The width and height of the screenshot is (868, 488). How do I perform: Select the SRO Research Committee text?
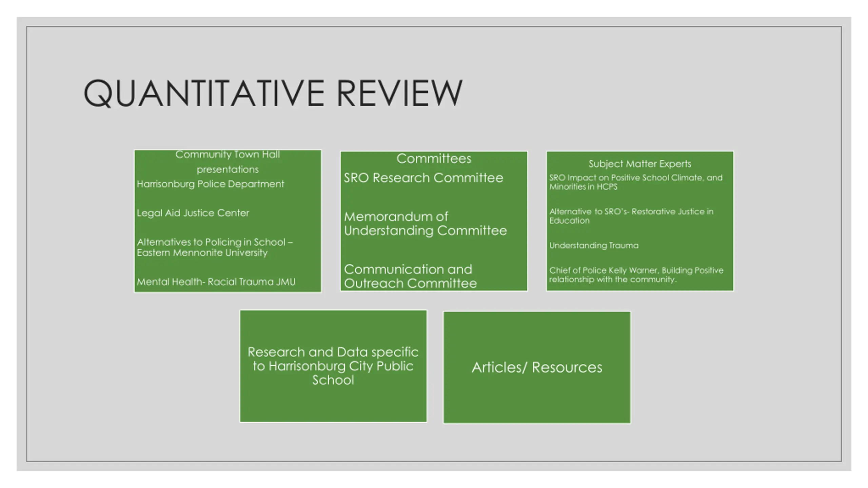[423, 178]
